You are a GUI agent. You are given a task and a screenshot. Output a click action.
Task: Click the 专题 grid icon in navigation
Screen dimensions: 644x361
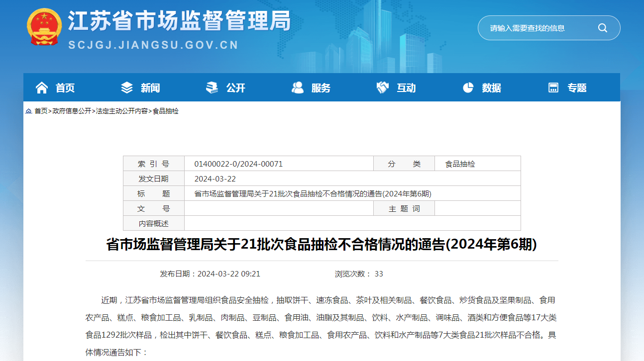553,87
